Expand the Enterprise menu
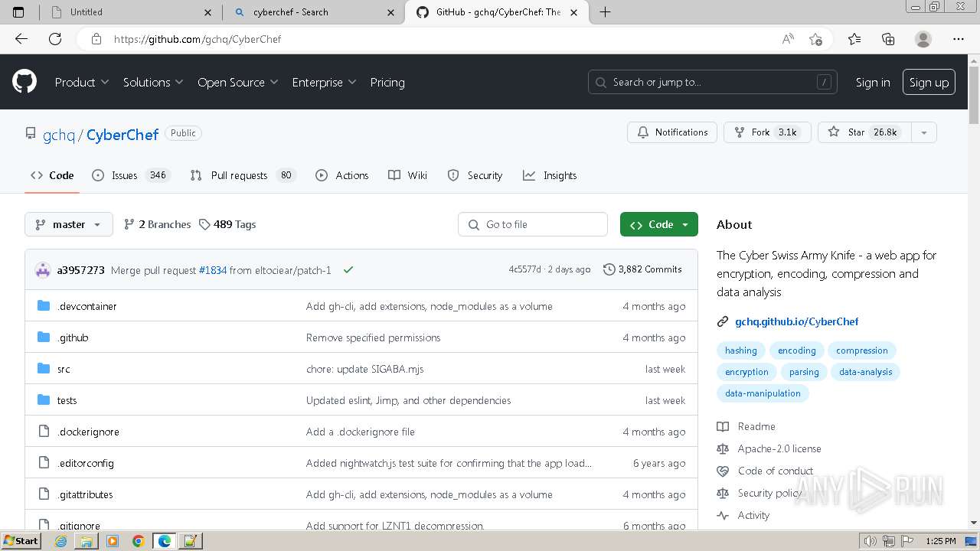 324,82
